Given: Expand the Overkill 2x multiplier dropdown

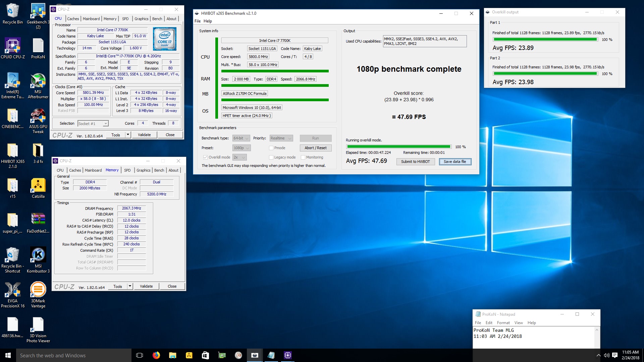Looking at the screenshot, I should (x=239, y=157).
